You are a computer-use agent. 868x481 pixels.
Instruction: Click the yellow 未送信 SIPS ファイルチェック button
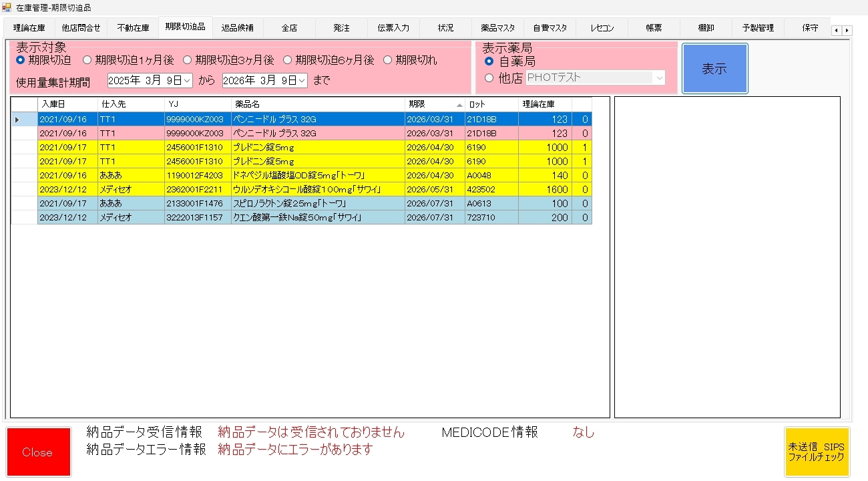pyautogui.click(x=817, y=452)
